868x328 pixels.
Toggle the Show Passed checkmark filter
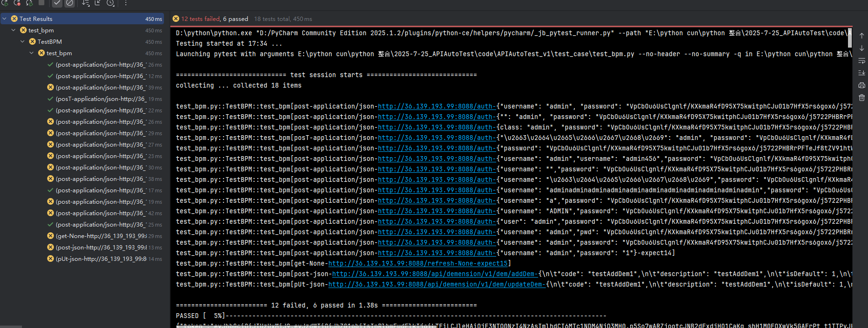(57, 3)
